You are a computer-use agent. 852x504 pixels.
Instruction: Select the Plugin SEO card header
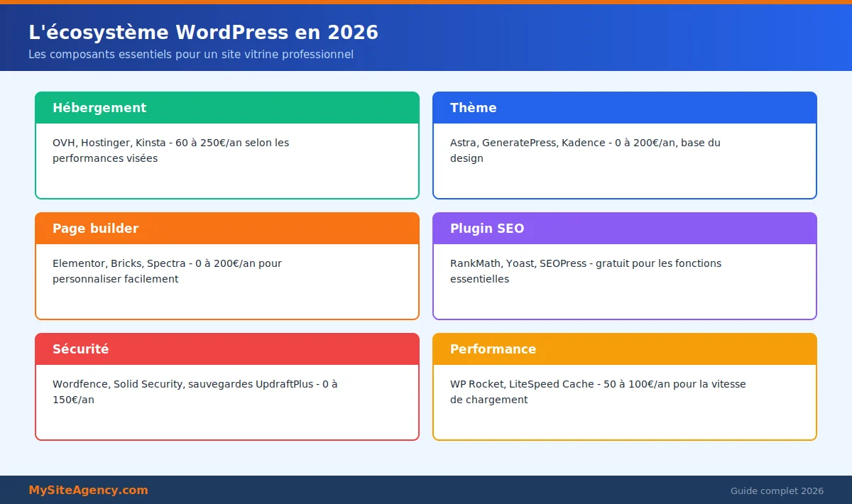tap(625, 229)
